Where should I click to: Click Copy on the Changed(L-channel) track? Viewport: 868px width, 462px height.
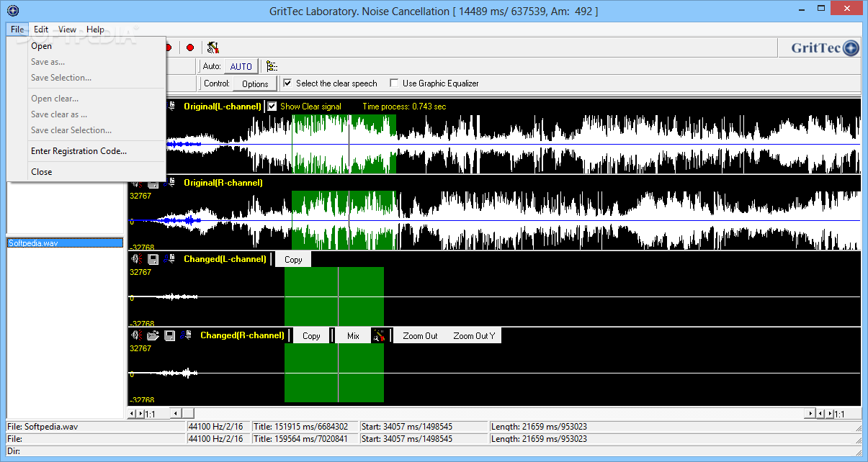pos(293,260)
